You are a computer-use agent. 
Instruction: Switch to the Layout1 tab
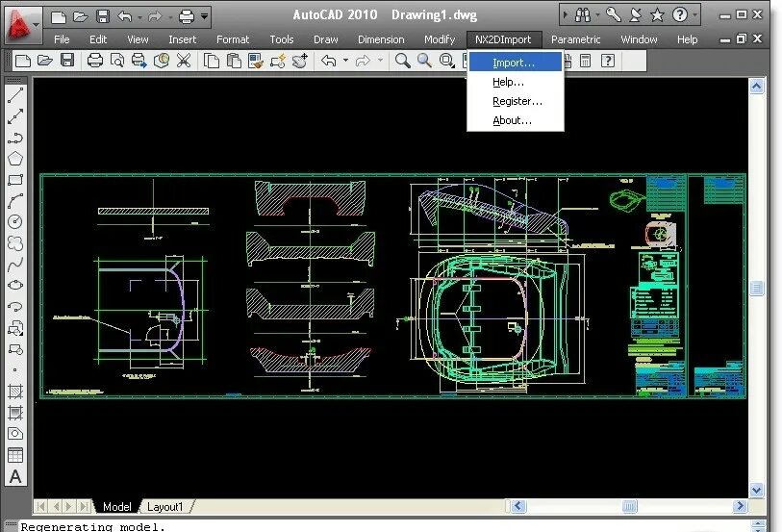pos(165,507)
